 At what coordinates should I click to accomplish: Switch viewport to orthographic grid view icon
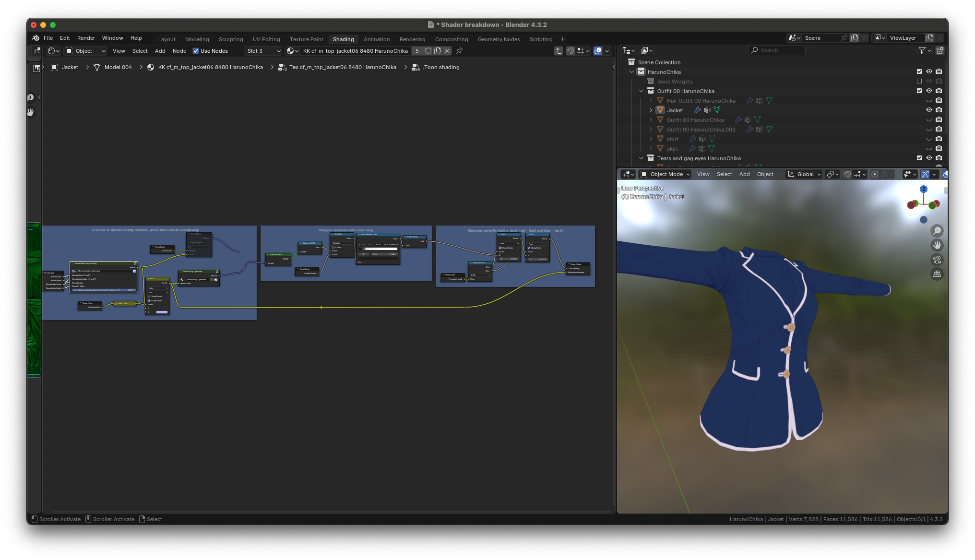[x=937, y=274]
